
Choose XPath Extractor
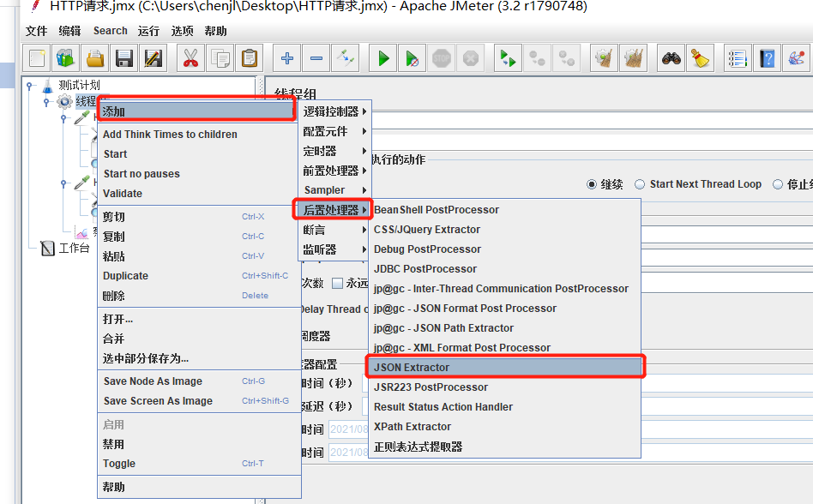[x=505, y=426]
